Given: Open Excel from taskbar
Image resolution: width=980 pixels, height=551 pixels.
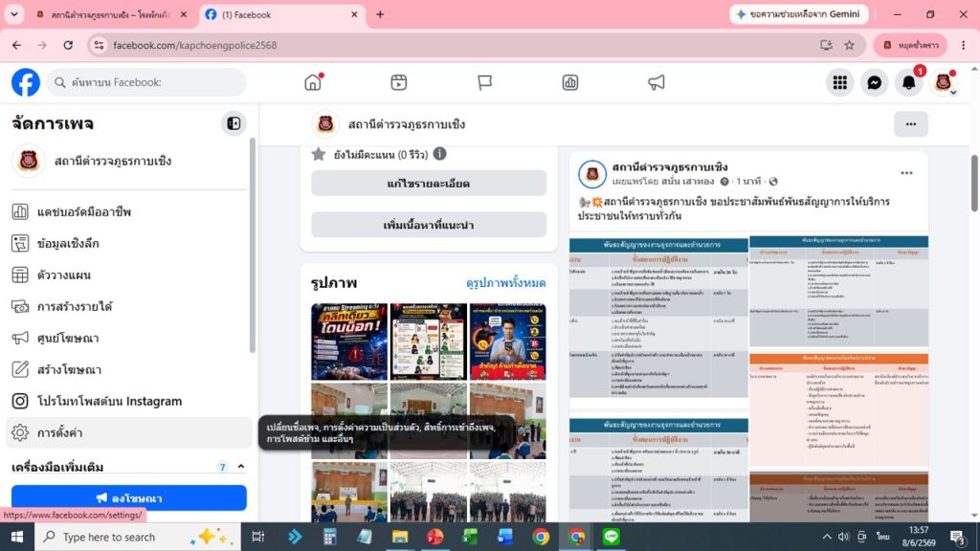Looking at the screenshot, I should pos(470,537).
